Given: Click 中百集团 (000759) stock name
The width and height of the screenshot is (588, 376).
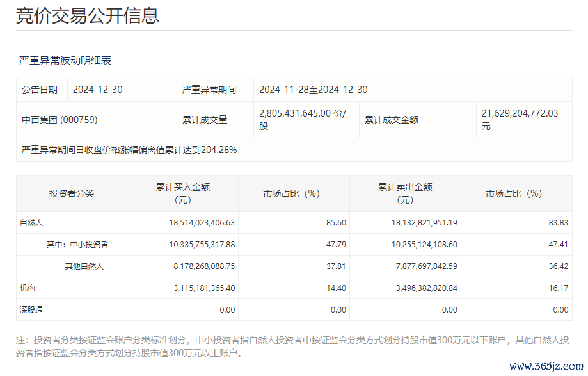Looking at the screenshot, I should pyautogui.click(x=60, y=120).
